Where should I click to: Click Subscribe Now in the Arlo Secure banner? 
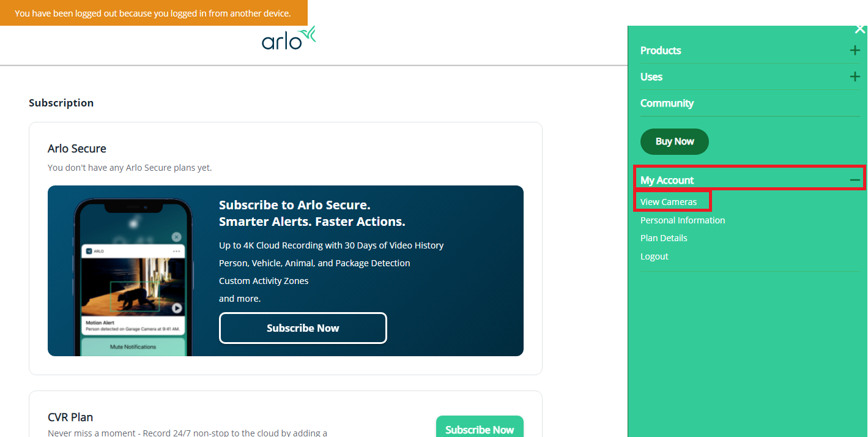point(303,328)
